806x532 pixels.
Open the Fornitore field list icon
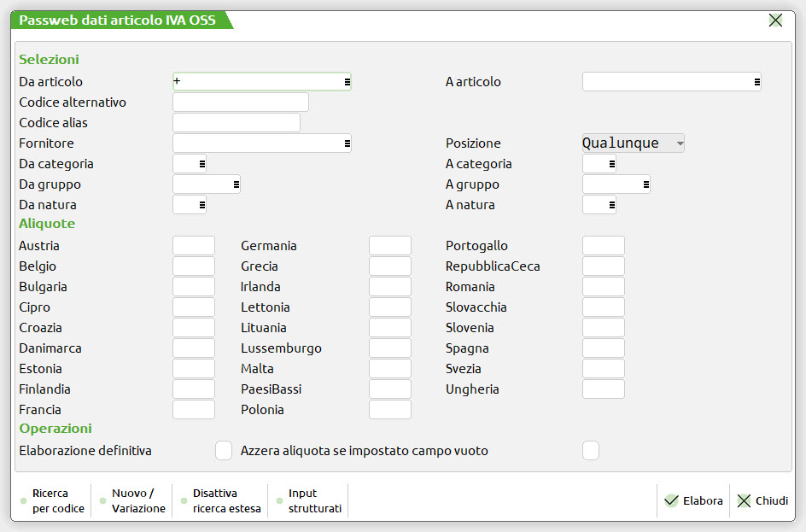tap(348, 143)
